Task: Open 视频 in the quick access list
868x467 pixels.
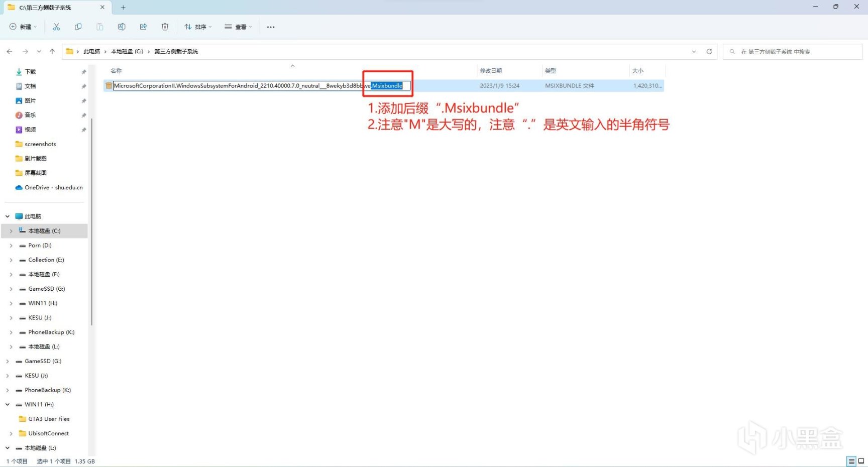Action: pyautogui.click(x=30, y=130)
